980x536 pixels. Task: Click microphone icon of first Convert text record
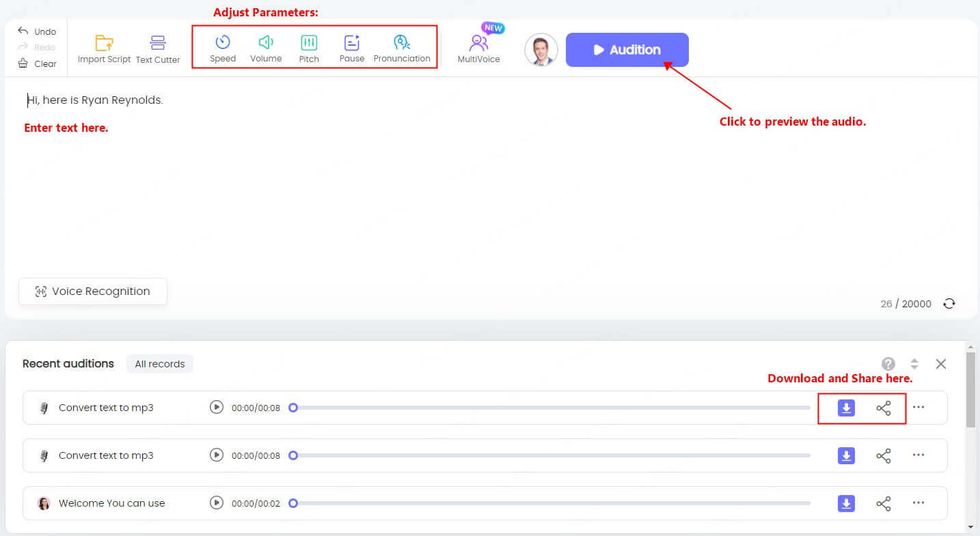click(44, 408)
